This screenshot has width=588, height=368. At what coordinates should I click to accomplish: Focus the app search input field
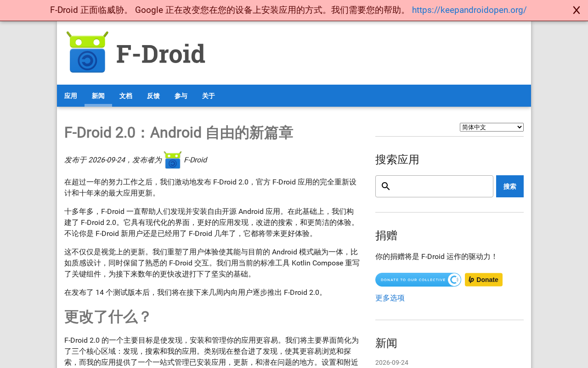tap(434, 186)
